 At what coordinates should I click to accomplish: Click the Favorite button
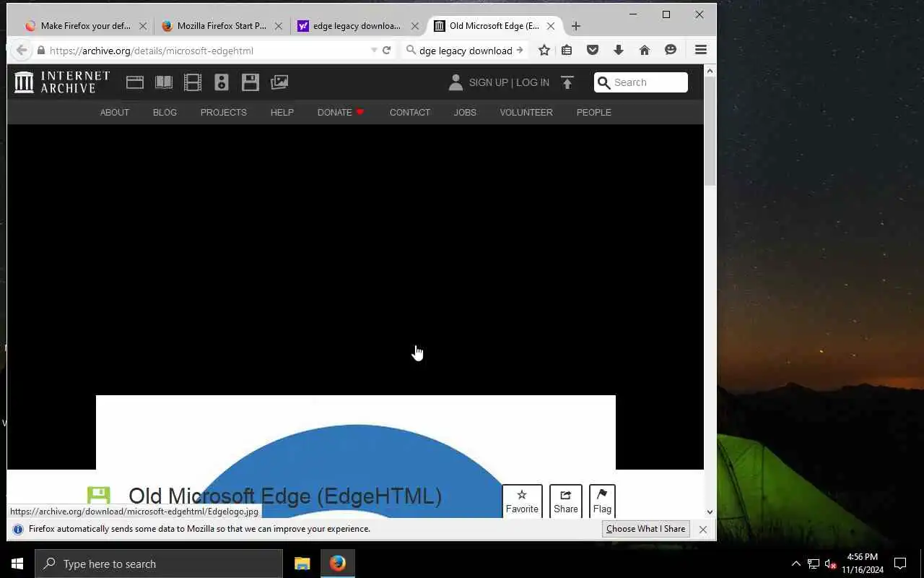point(522,501)
